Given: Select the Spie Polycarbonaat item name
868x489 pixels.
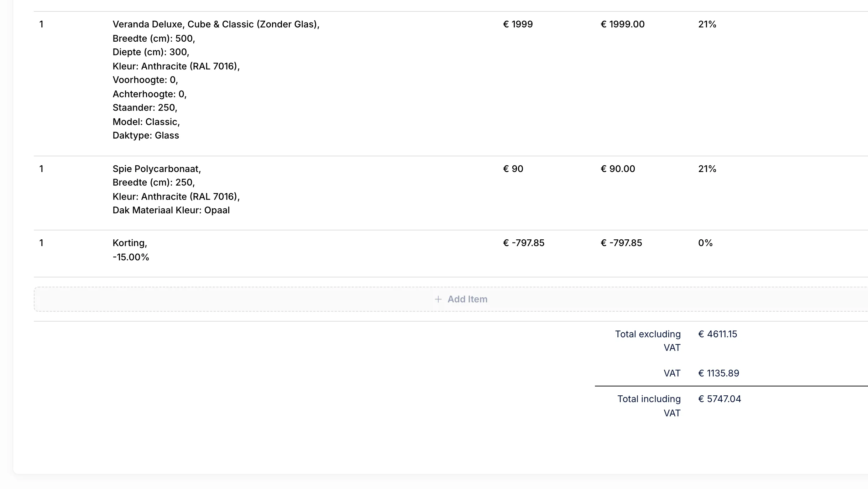Looking at the screenshot, I should pyautogui.click(x=157, y=169).
